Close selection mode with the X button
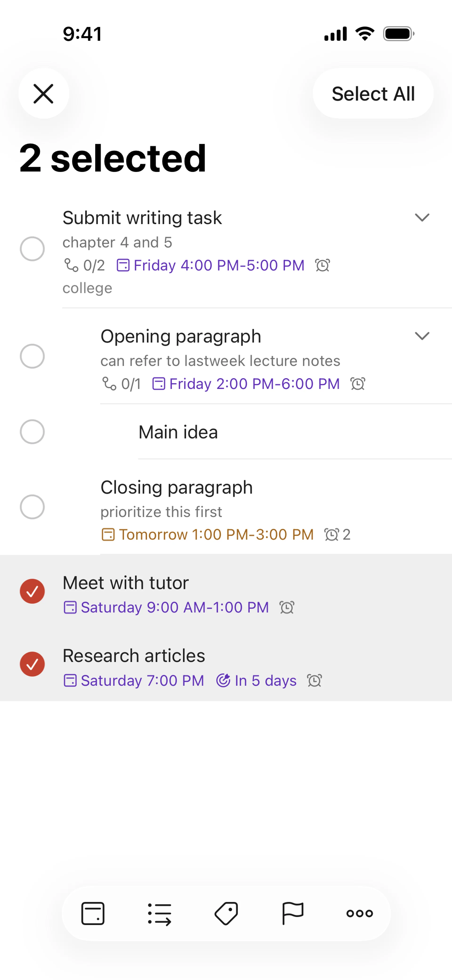Viewport: 452px width, 980px height. click(43, 93)
